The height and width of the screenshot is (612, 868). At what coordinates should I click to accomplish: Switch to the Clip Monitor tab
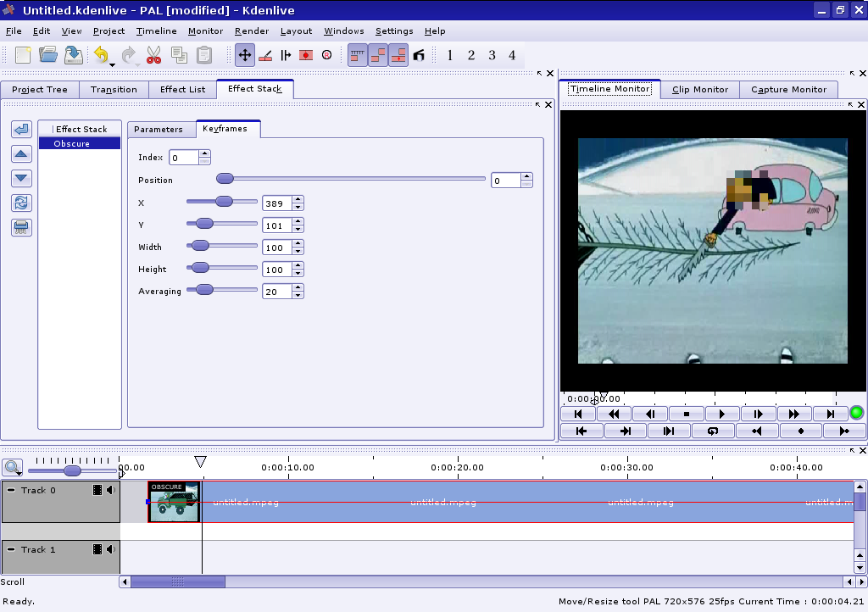[699, 89]
